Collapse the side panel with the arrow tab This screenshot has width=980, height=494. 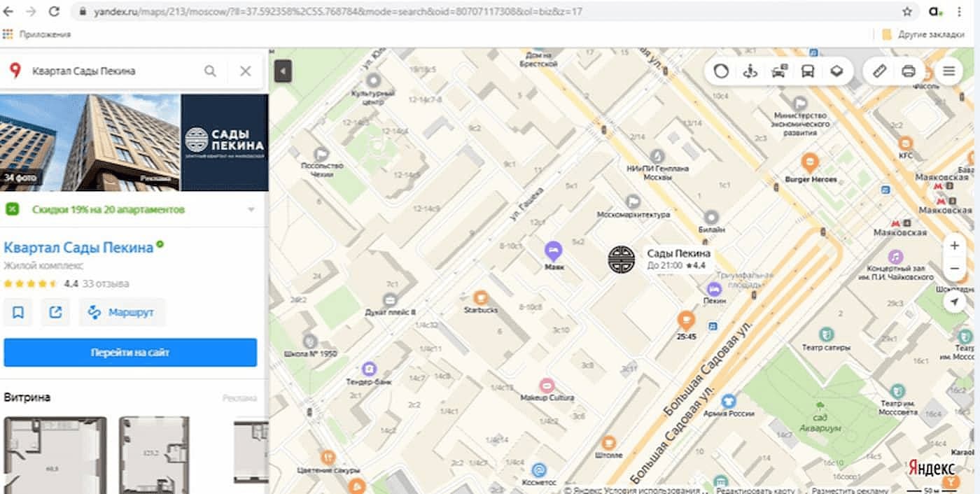(x=283, y=71)
